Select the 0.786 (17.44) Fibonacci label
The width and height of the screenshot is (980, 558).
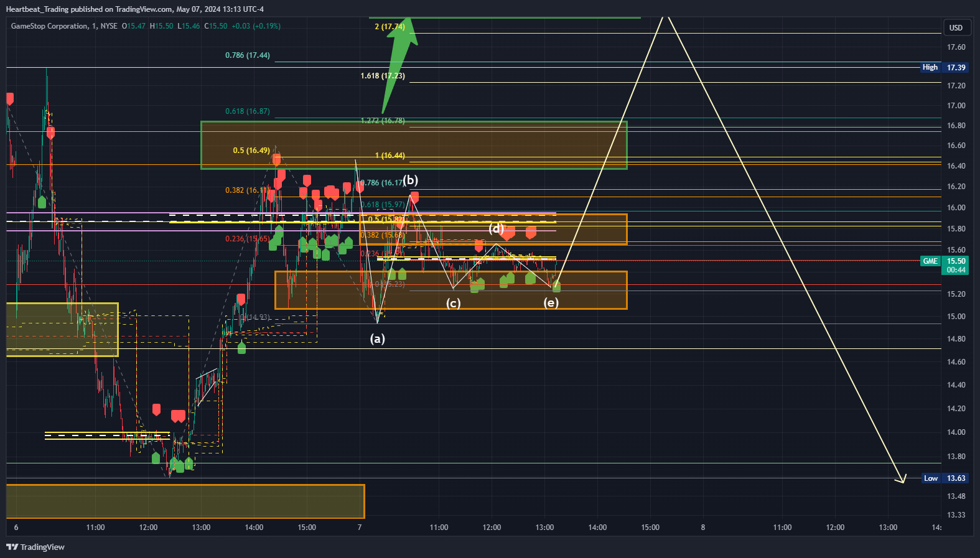tap(248, 55)
